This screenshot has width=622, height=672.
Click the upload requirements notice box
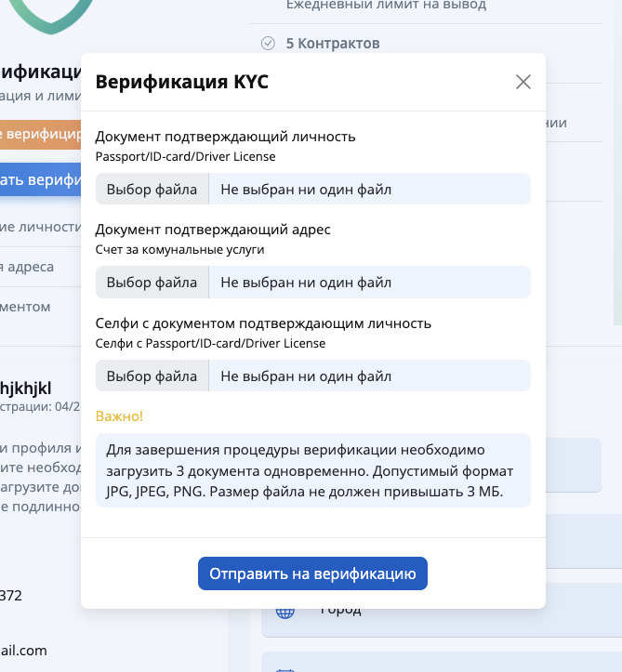coord(312,470)
